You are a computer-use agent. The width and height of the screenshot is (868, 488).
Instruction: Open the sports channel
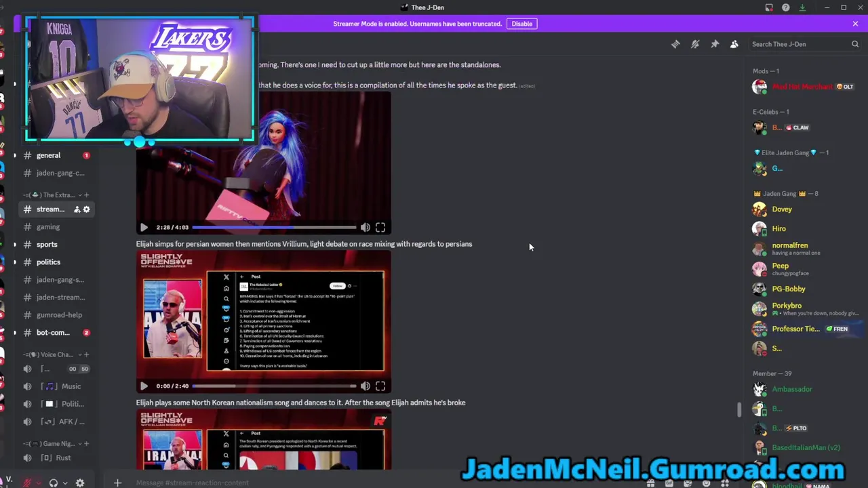(x=56, y=245)
